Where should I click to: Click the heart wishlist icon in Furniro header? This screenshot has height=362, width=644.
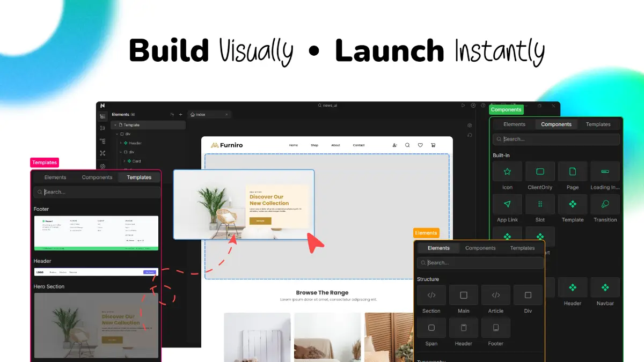(420, 145)
